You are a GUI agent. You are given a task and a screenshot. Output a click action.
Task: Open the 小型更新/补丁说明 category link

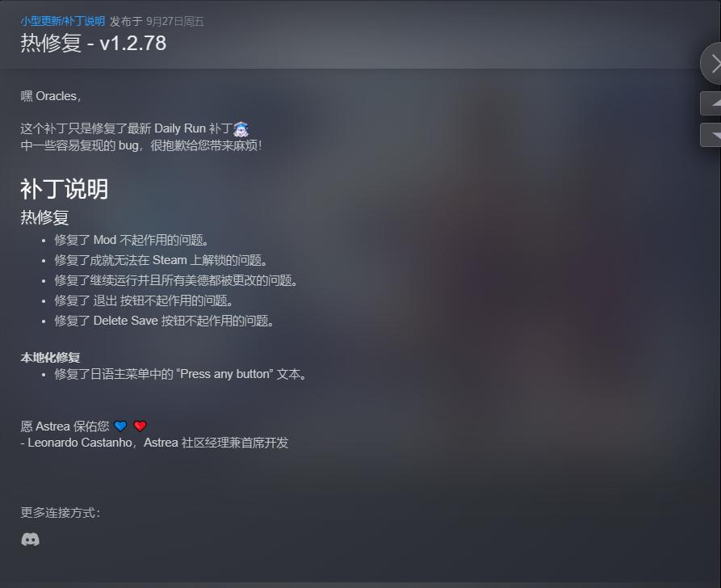click(62, 21)
